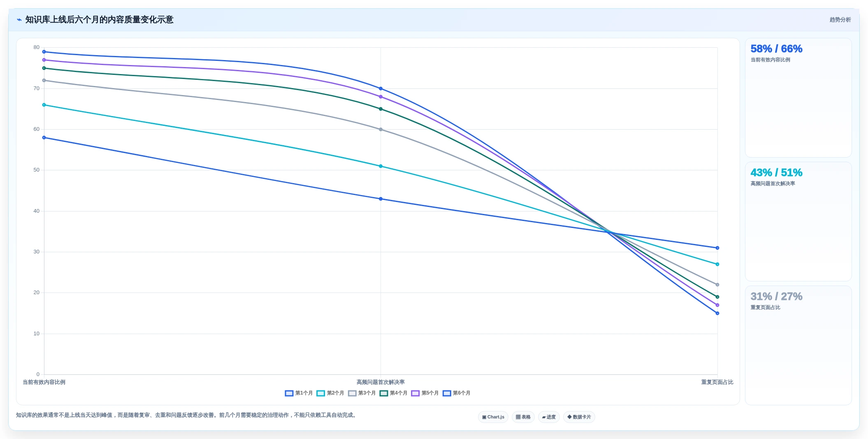Image resolution: width=868 pixels, height=439 pixels.
Task: Click the card label 重复页面占比
Action: click(765, 308)
